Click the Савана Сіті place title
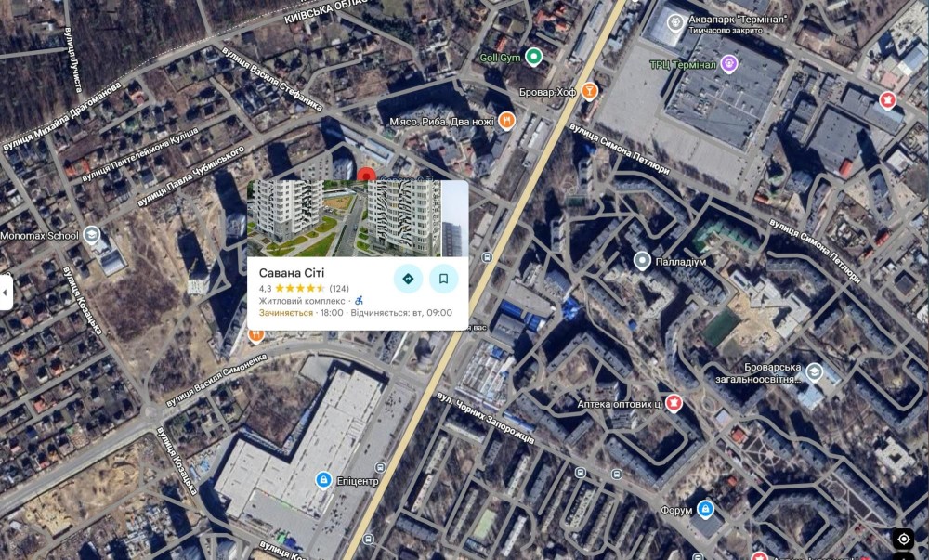 [292, 273]
